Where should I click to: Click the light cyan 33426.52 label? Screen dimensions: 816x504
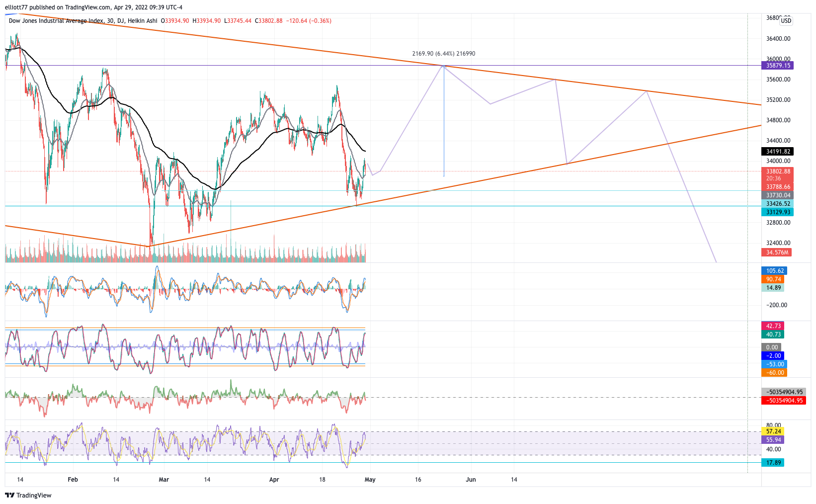pos(778,204)
